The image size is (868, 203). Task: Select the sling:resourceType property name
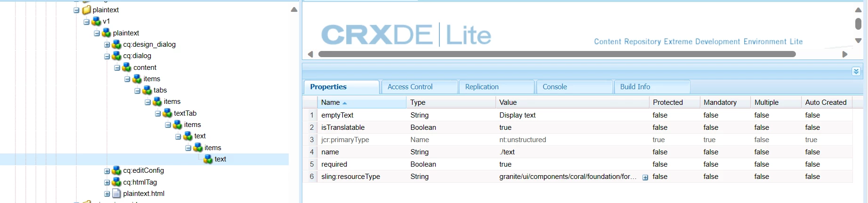coord(351,177)
